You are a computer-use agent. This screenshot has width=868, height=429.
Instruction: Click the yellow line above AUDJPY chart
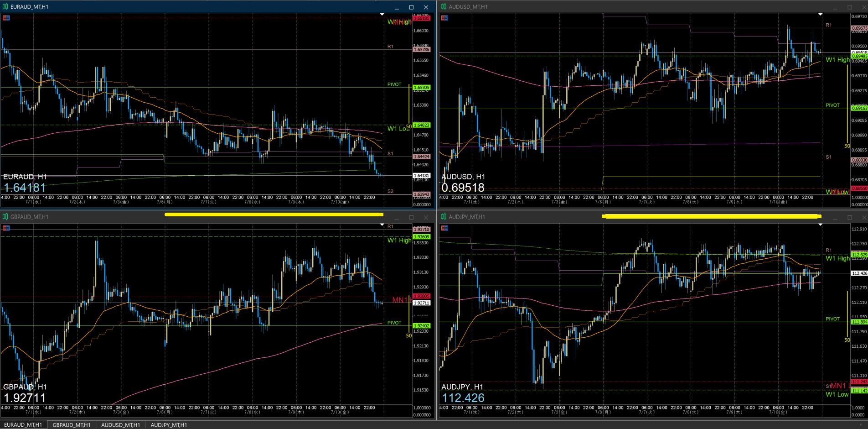(711, 216)
